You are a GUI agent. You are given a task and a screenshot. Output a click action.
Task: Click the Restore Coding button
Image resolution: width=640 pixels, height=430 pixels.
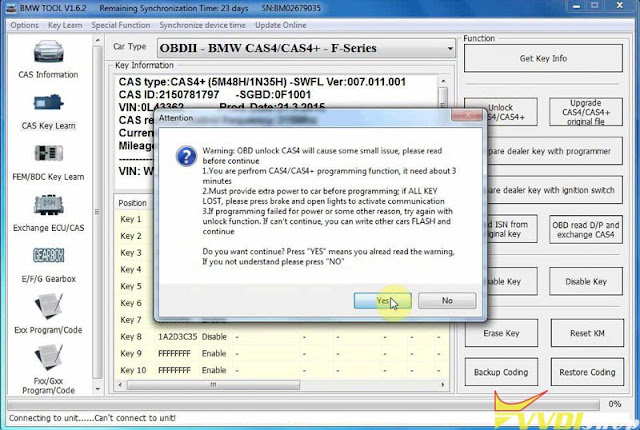tap(587, 372)
